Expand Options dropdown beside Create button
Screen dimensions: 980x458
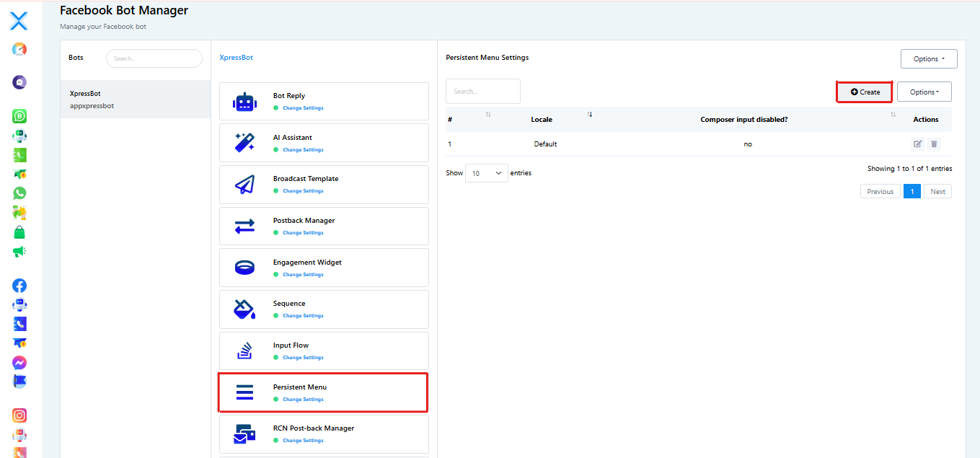[924, 92]
